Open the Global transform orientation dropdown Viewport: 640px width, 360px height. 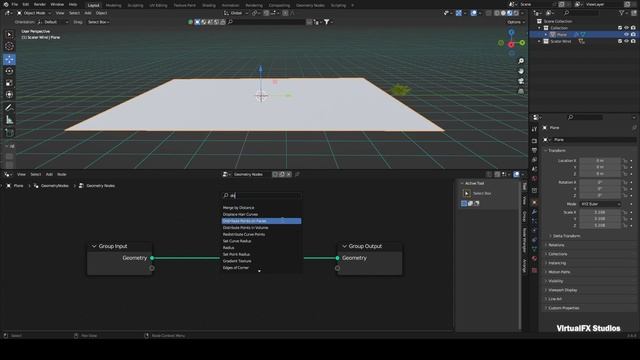click(236, 13)
